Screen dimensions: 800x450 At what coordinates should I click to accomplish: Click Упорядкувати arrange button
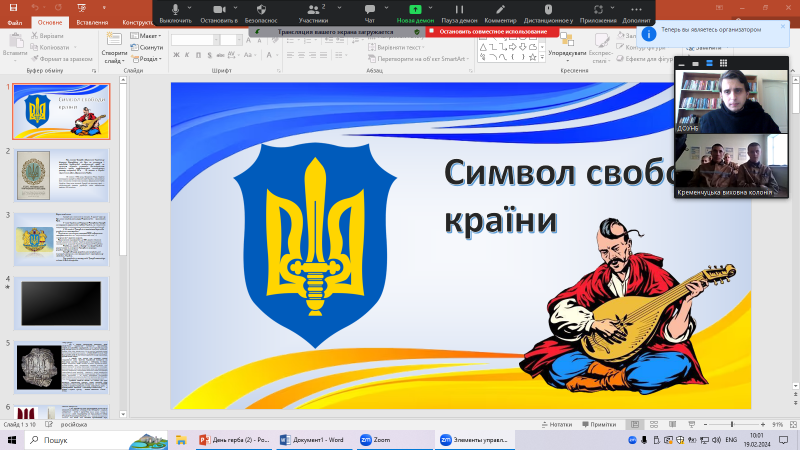tap(567, 46)
